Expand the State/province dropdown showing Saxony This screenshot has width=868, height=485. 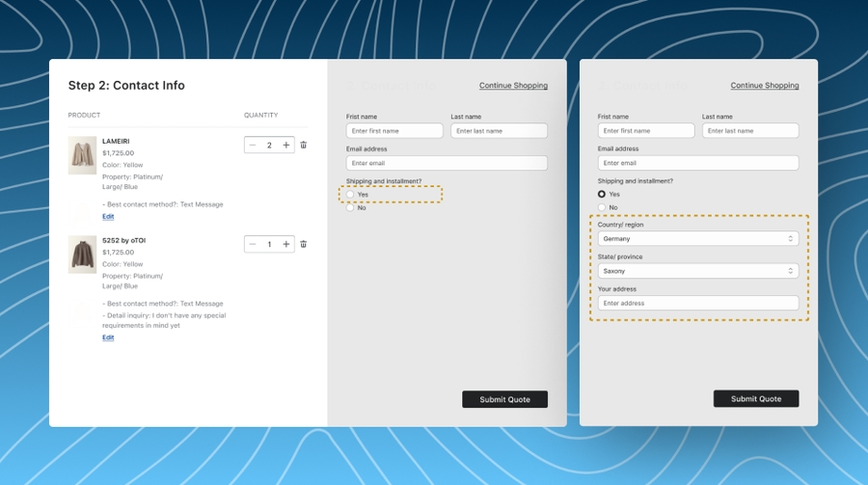697,271
